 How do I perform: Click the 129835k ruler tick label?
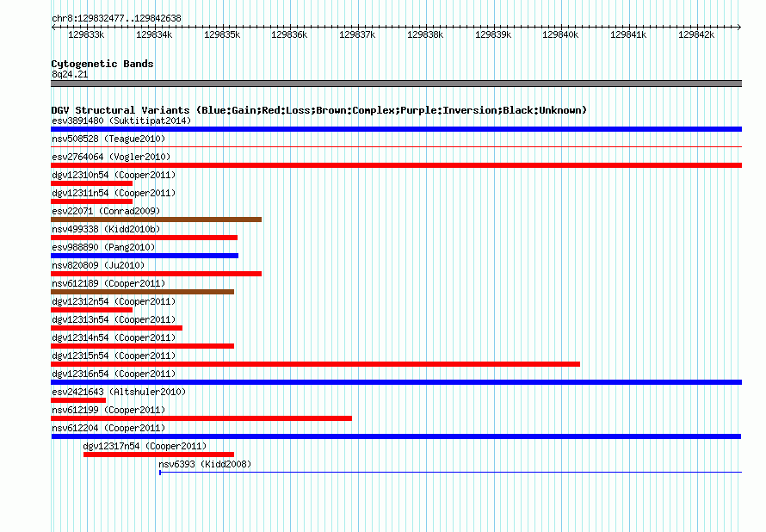click(x=222, y=34)
